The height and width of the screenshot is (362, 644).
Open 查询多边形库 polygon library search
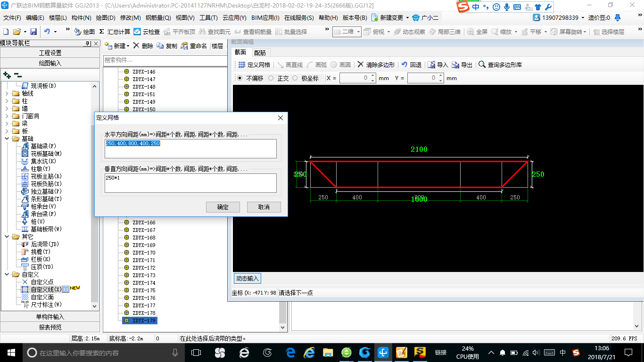501,65
